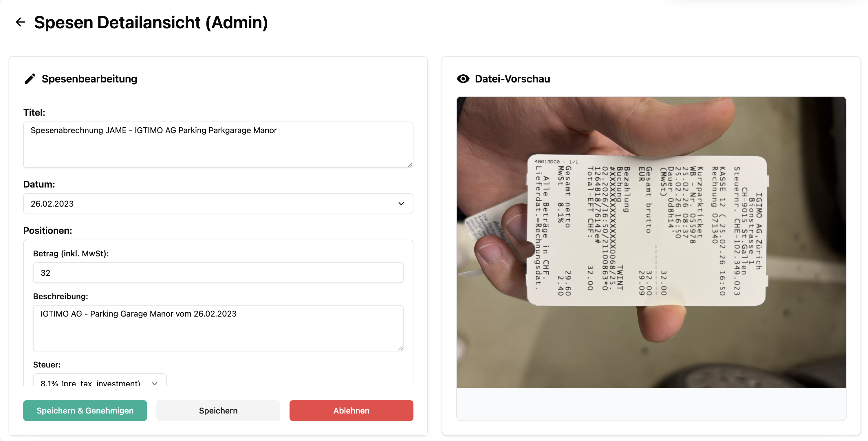Click the grey Speichern button
Screen dimensions: 868x441
click(218, 410)
